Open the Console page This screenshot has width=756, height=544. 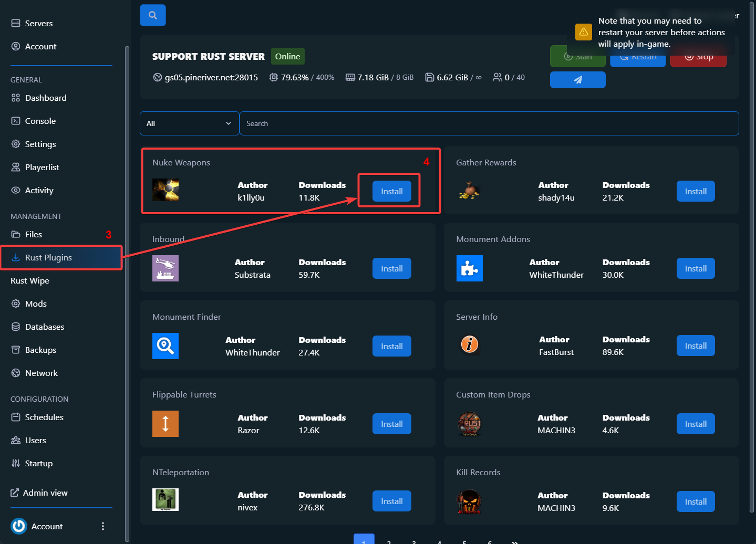click(x=34, y=121)
